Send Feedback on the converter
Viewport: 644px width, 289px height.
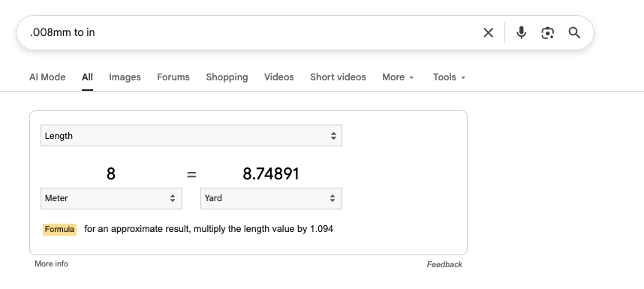click(444, 264)
